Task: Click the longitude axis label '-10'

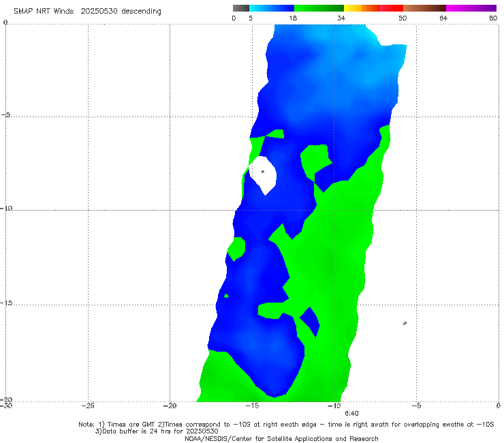Action: (x=334, y=406)
